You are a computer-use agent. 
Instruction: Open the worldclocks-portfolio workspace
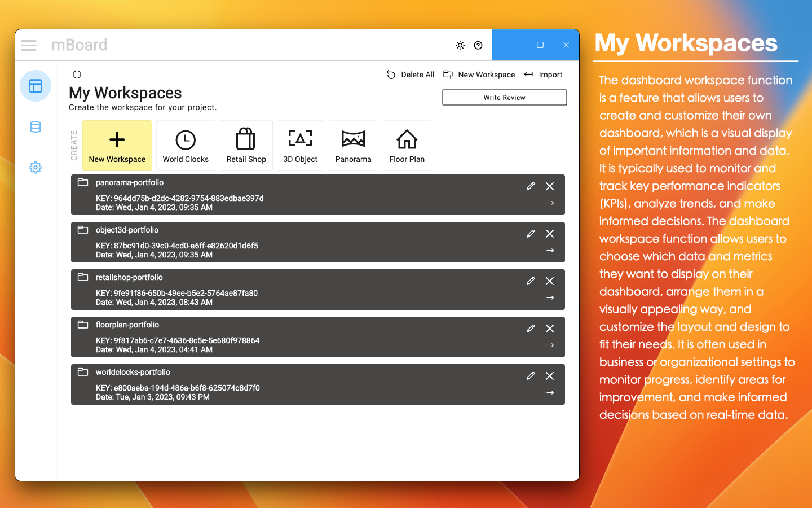pyautogui.click(x=133, y=373)
